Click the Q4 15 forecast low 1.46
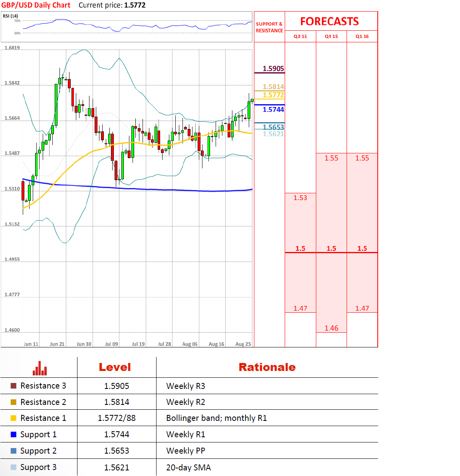The width and height of the screenshot is (460, 476). point(331,328)
